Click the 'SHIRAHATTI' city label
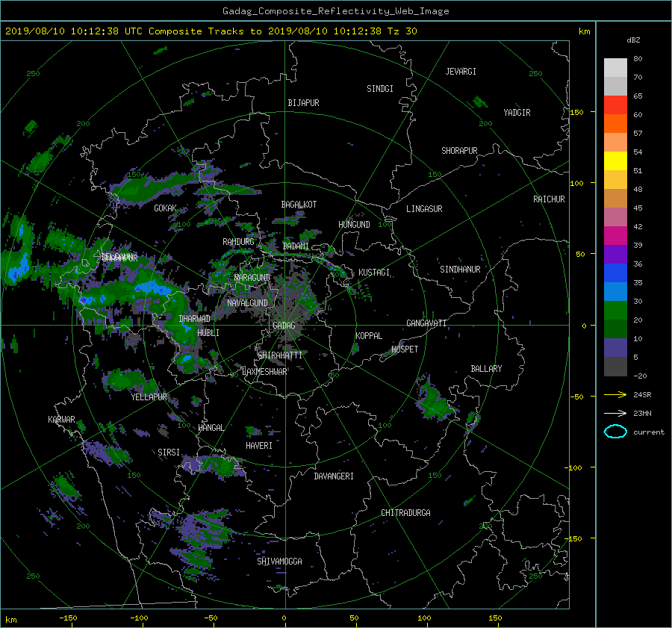The width and height of the screenshot is (672, 628). pyautogui.click(x=280, y=355)
